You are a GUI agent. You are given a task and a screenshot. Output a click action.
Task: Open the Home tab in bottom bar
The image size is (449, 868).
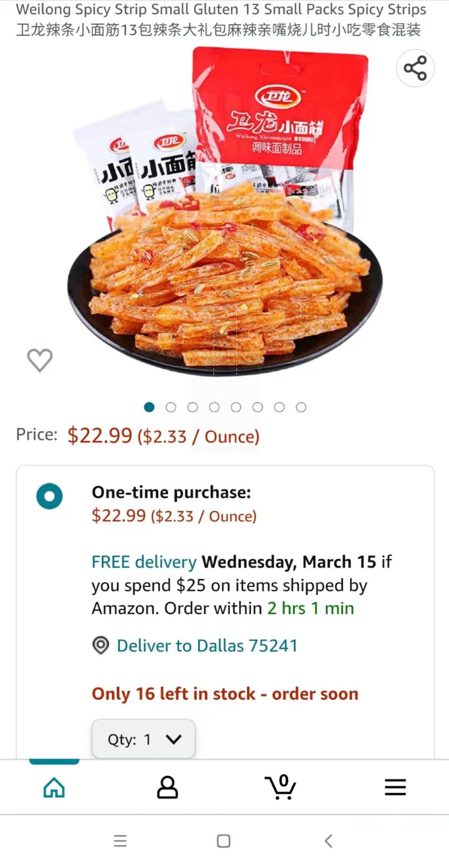pos(54,787)
